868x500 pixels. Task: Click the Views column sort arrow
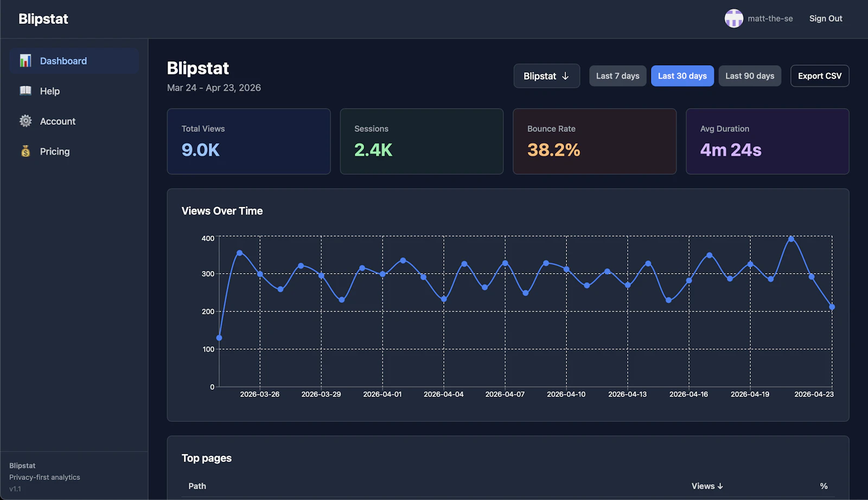(720, 486)
